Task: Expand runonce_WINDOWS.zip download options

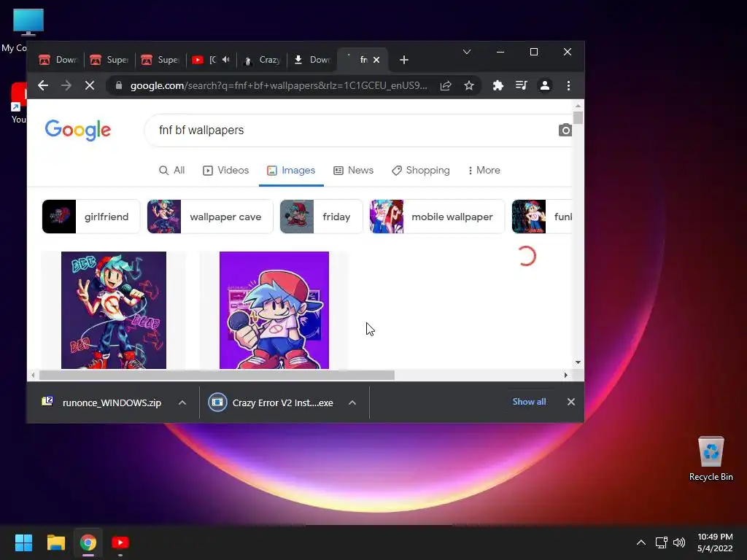Action: click(x=182, y=402)
